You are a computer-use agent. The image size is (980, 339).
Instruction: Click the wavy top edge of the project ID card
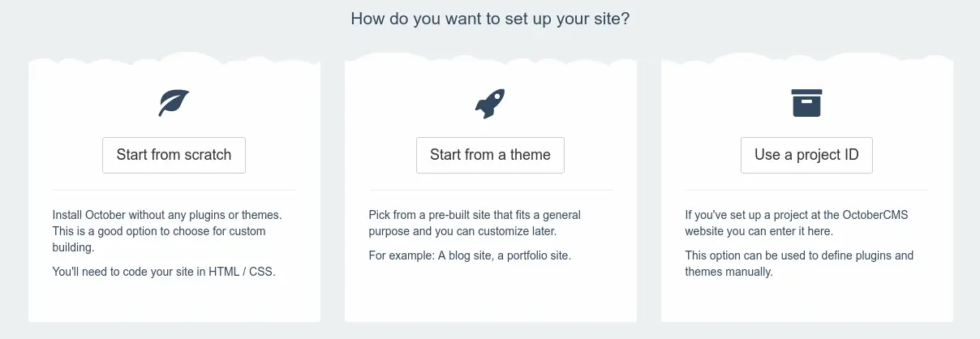coord(806,58)
